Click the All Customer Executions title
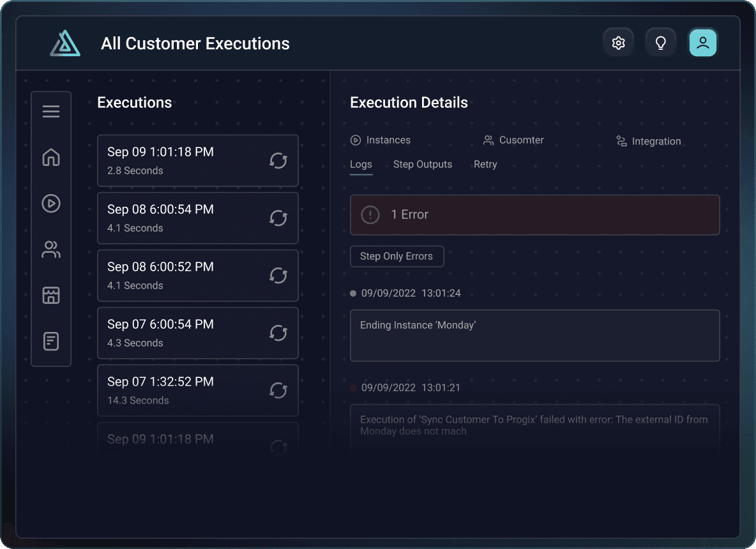Image resolution: width=756 pixels, height=549 pixels. pos(195,43)
